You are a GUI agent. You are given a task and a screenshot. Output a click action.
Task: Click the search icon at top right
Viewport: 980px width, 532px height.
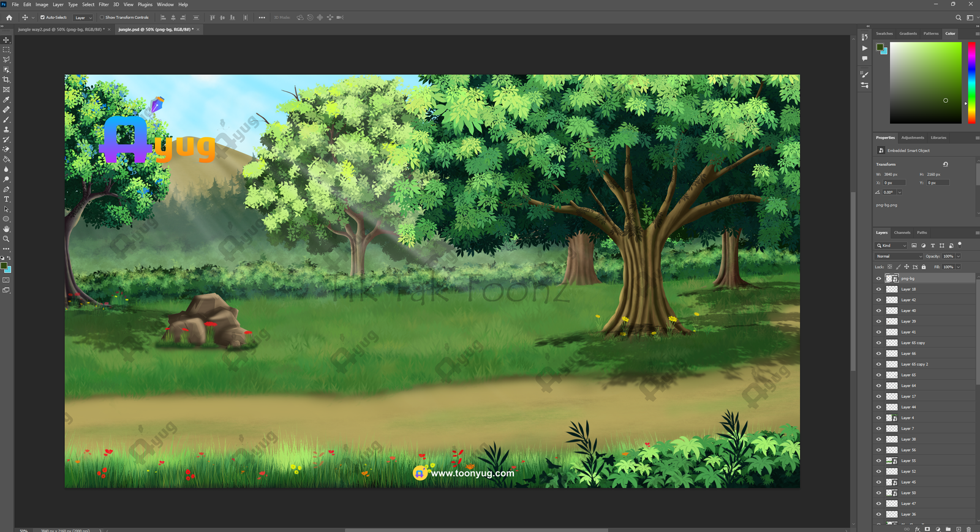(x=959, y=18)
